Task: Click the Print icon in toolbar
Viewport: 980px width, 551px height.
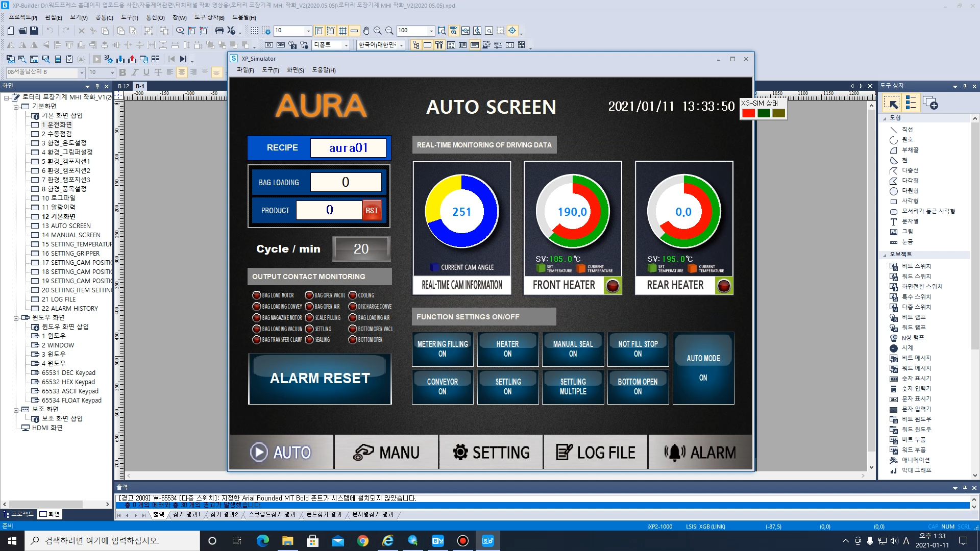Action: (x=219, y=31)
